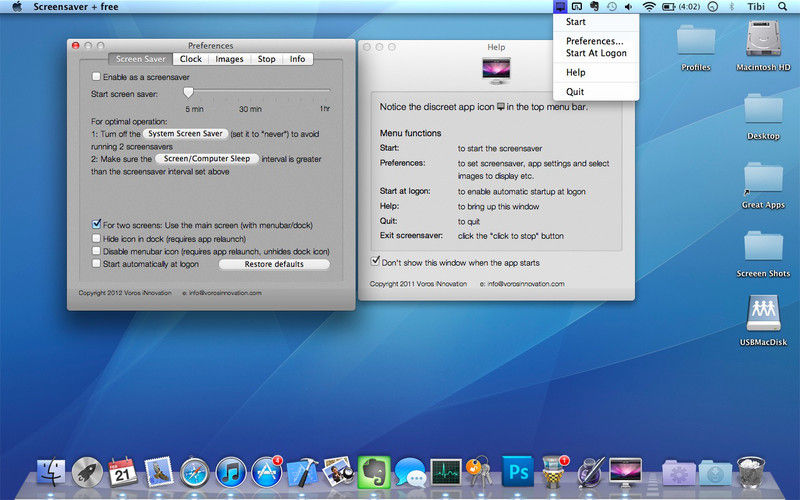The image size is (800, 500).
Task: Click the '1hr' slider label
Action: tap(324, 109)
